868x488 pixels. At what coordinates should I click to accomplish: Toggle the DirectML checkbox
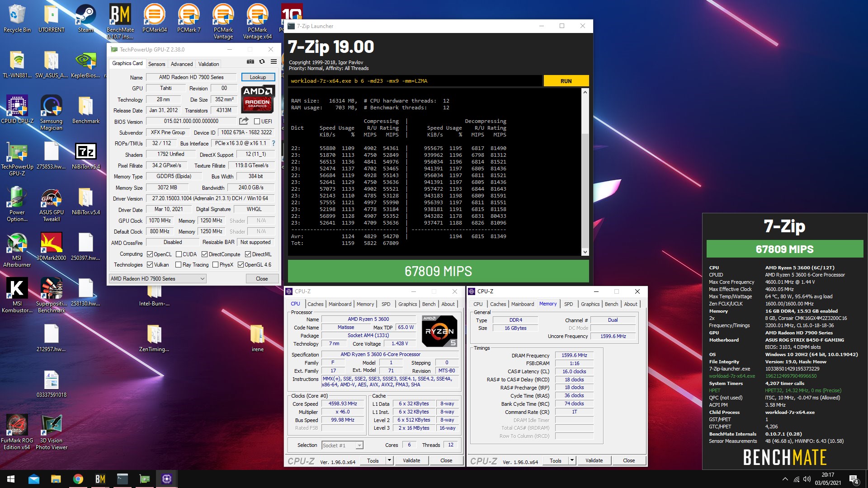pos(248,254)
